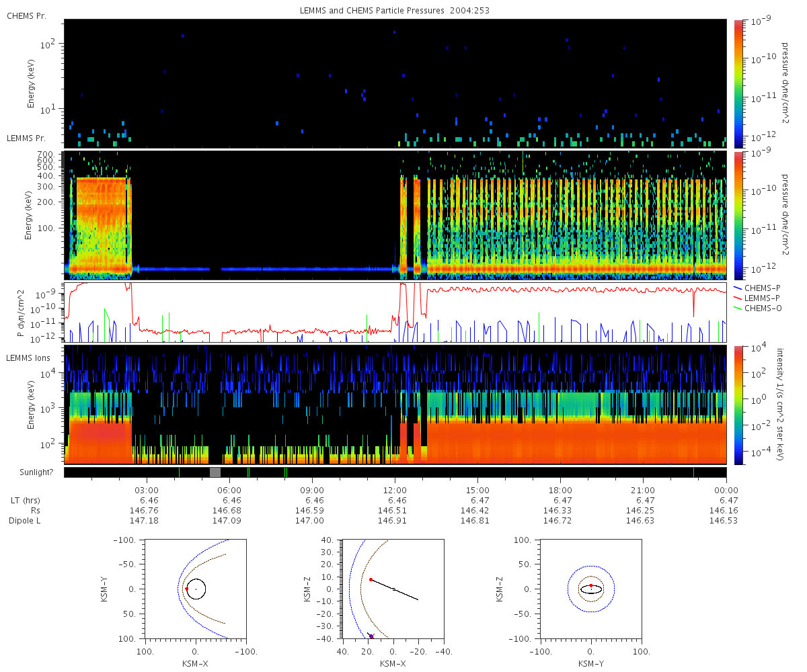Screen dimensions: 807x672
Task: Click the LEMMS pressure color bar
Action: click(x=738, y=215)
